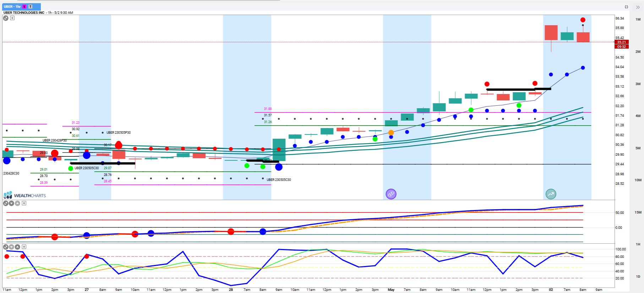The height and width of the screenshot is (293, 644).
Task: Switch to the 3M timeframe
Action: (x=638, y=84)
